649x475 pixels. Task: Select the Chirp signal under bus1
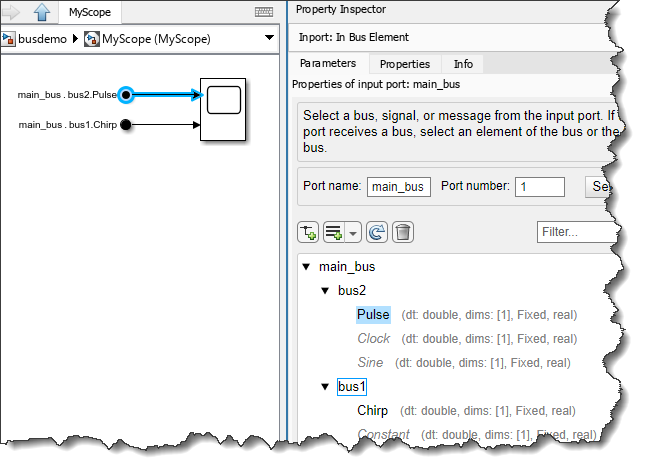374,410
